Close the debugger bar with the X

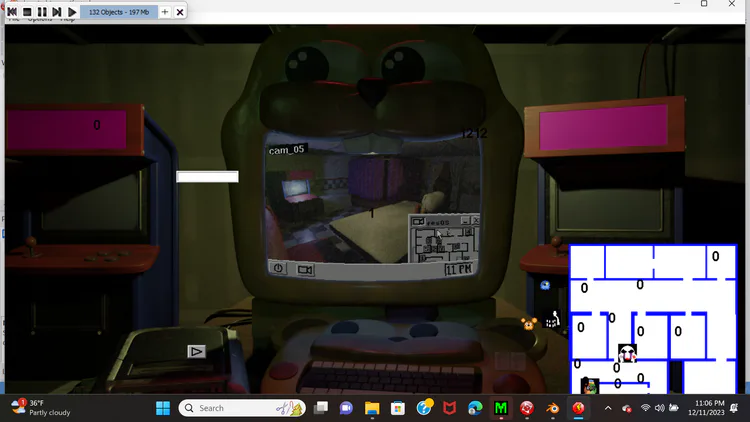click(180, 12)
